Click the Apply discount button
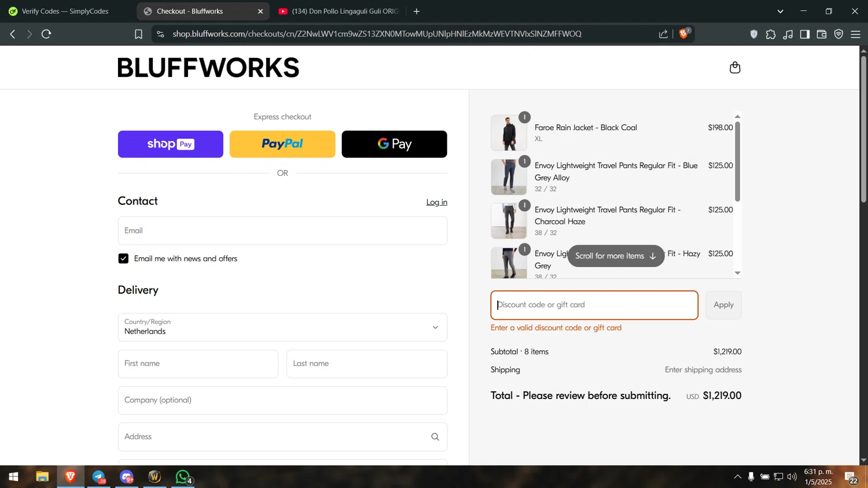The height and width of the screenshot is (488, 868). (x=723, y=305)
